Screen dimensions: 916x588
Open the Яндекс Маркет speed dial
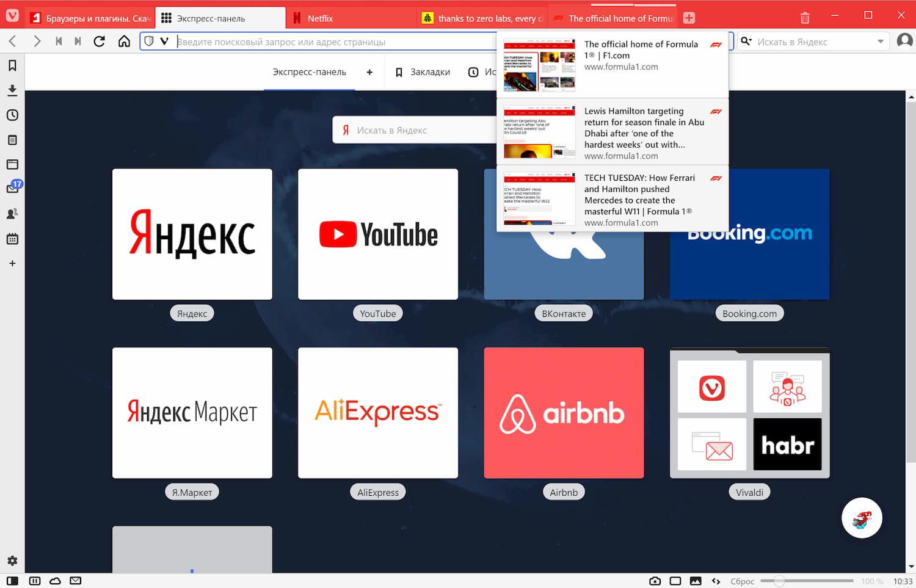[192, 413]
